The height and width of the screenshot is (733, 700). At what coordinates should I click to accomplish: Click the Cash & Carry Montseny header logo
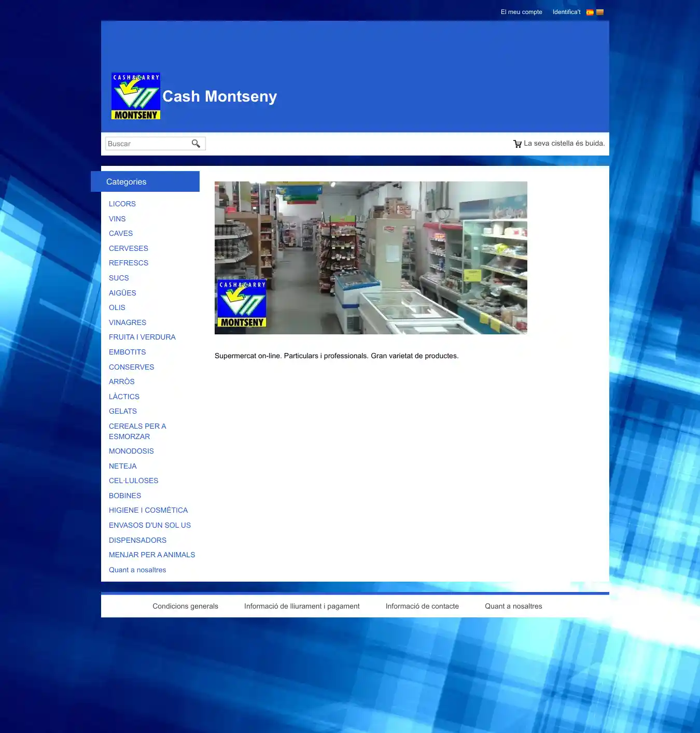point(135,96)
